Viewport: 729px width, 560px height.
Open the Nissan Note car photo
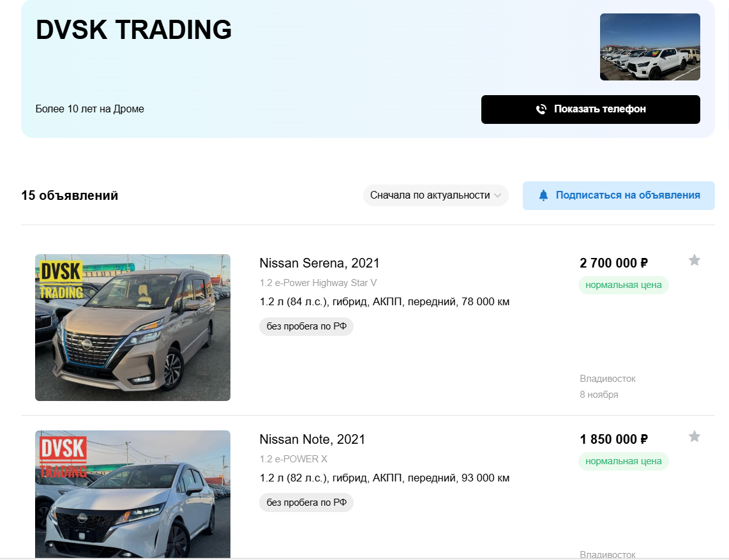133,494
